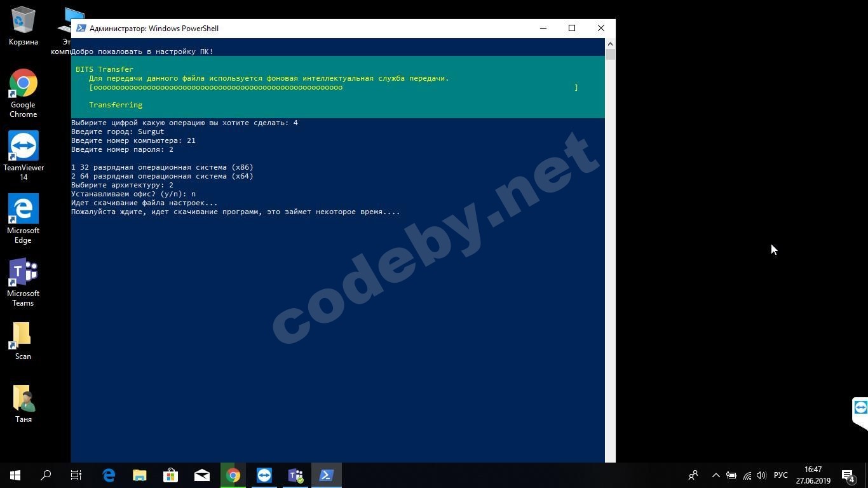
Task: Launch Edge from the taskbar
Action: pyautogui.click(x=109, y=475)
